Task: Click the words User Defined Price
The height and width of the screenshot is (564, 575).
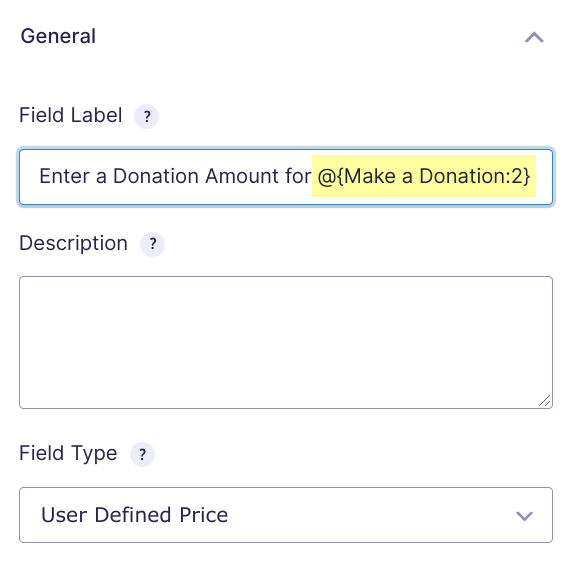Action: coord(135,515)
